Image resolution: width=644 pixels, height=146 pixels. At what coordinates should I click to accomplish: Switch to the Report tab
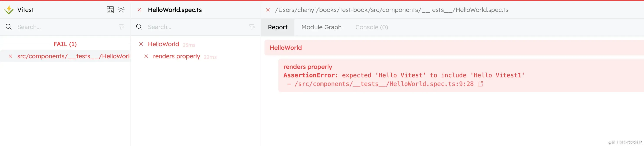click(x=278, y=27)
